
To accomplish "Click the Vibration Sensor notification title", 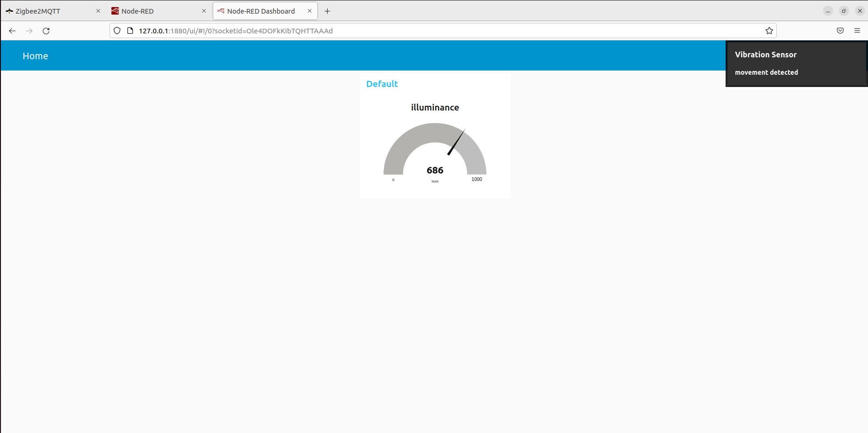I will pyautogui.click(x=766, y=55).
